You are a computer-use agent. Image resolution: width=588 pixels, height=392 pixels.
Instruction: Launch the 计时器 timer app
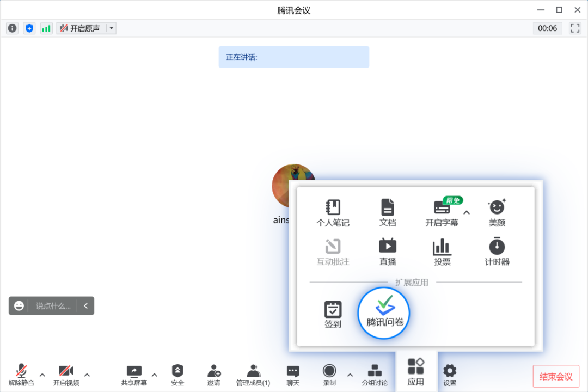[x=497, y=252]
